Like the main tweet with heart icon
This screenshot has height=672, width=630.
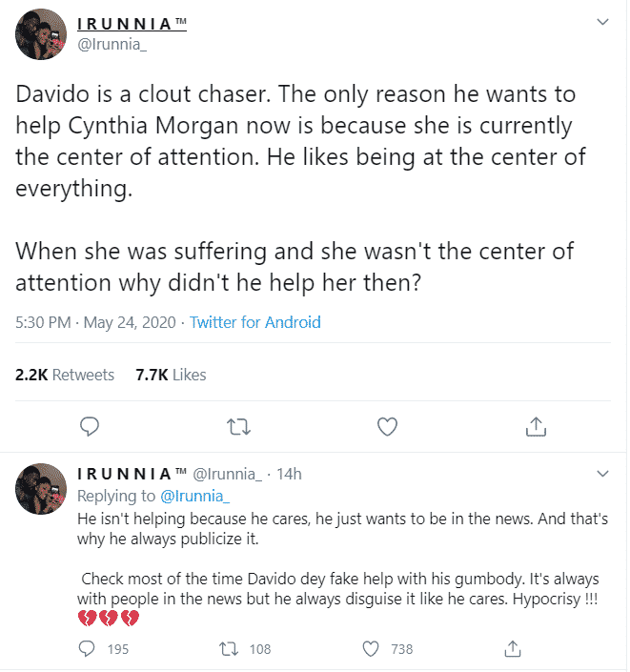387,425
